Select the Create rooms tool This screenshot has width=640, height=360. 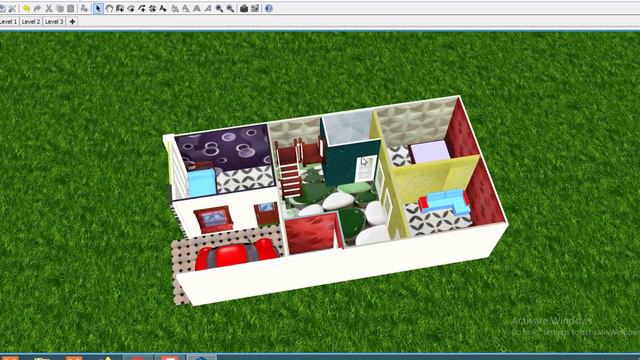point(131,8)
